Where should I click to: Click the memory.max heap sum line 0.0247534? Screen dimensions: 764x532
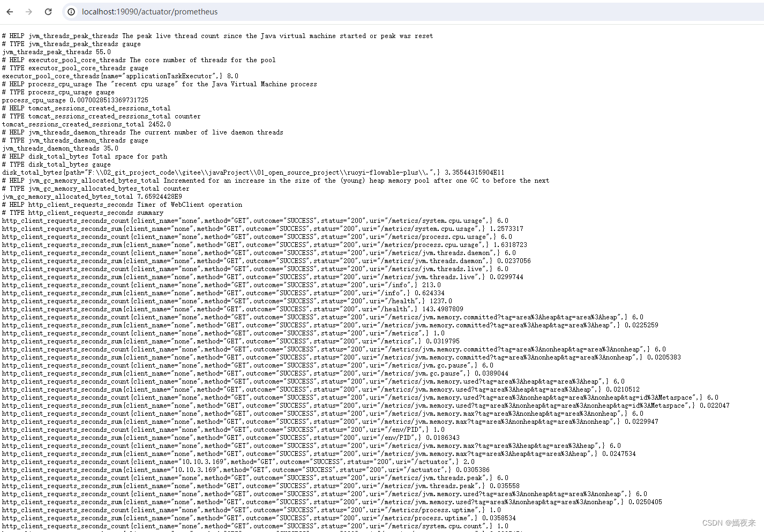pos(319,454)
